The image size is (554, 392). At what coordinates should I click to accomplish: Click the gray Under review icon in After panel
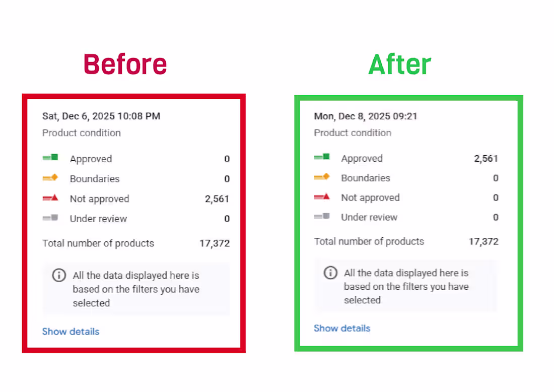[x=322, y=216]
